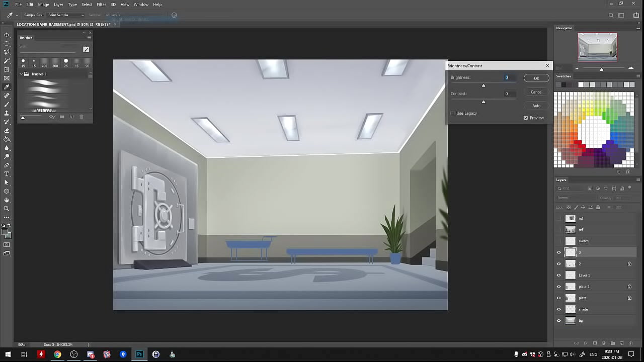The width and height of the screenshot is (644, 362).
Task: Hide the bg layer
Action: click(558, 321)
